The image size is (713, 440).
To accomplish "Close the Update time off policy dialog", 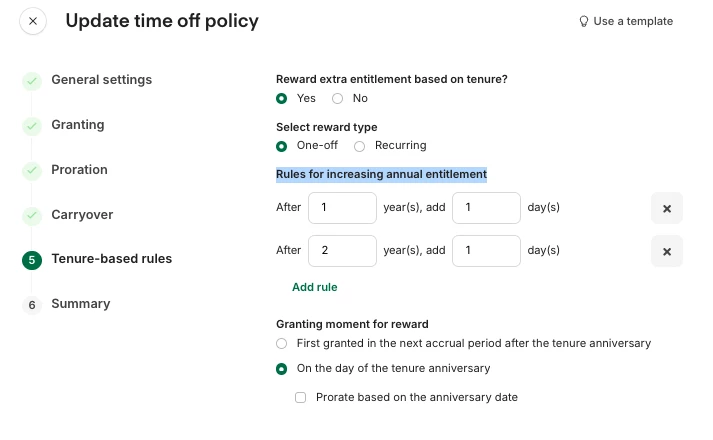I will click(x=33, y=21).
